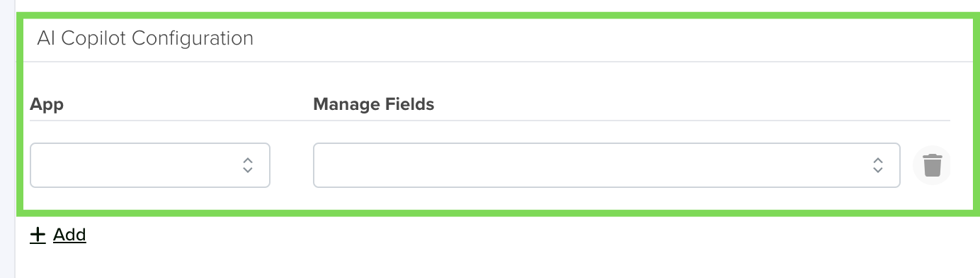Click the Manage Fields up-down chevron icon
Screen dimensions: 980x278
click(877, 165)
